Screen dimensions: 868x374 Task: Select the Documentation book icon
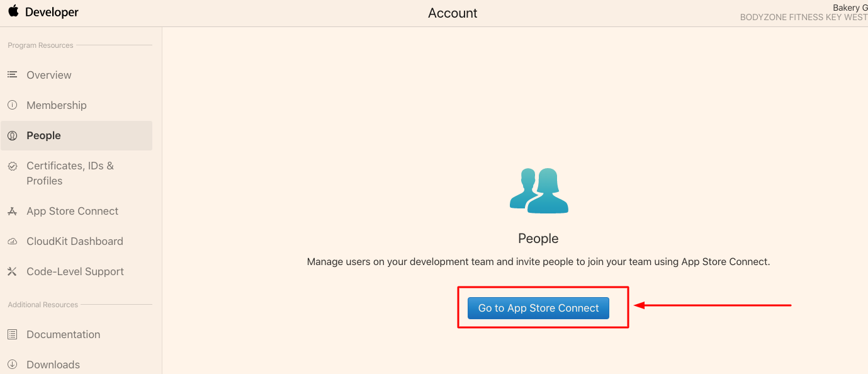pyautogui.click(x=12, y=334)
